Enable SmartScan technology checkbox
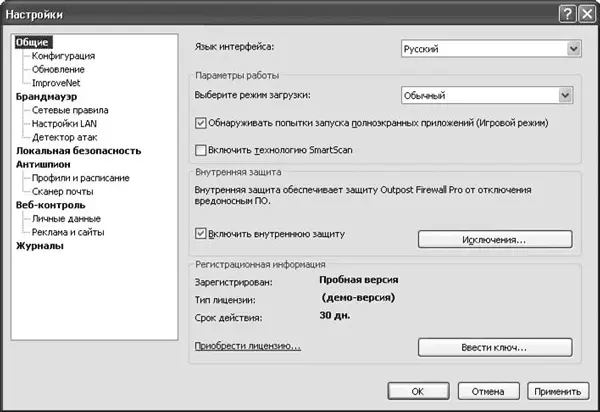 (201, 150)
